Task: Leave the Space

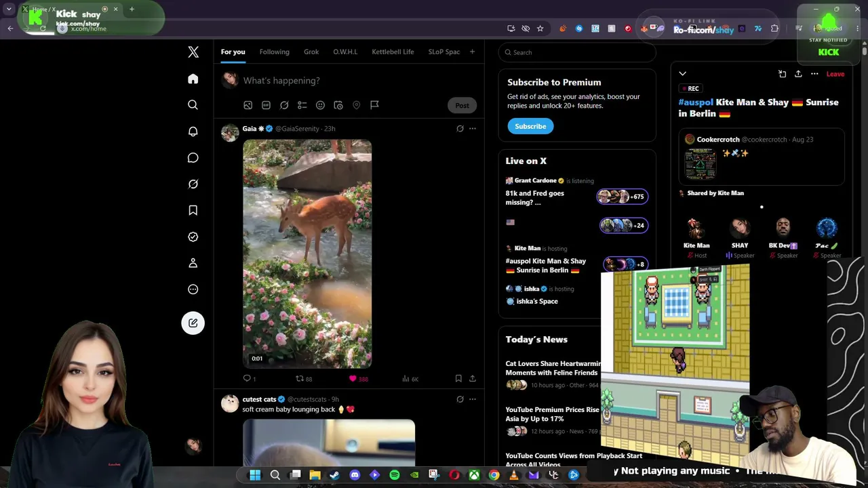Action: (x=835, y=74)
